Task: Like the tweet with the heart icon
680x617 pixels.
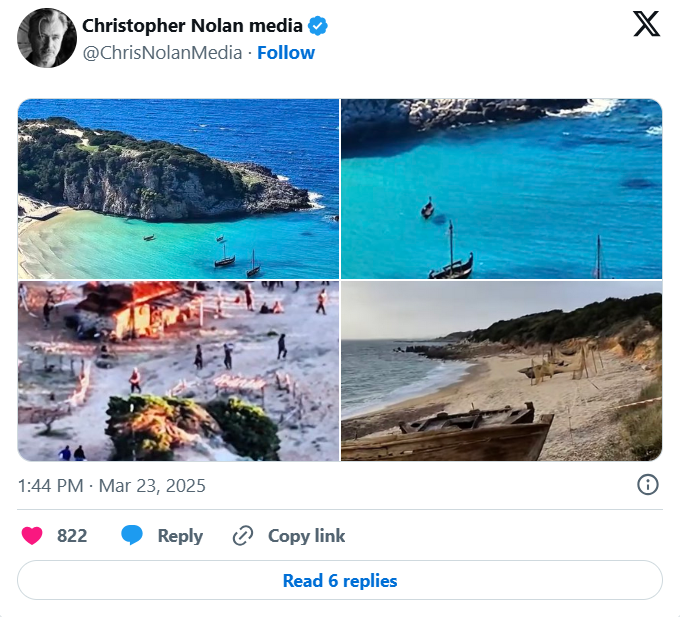Action: [32, 535]
